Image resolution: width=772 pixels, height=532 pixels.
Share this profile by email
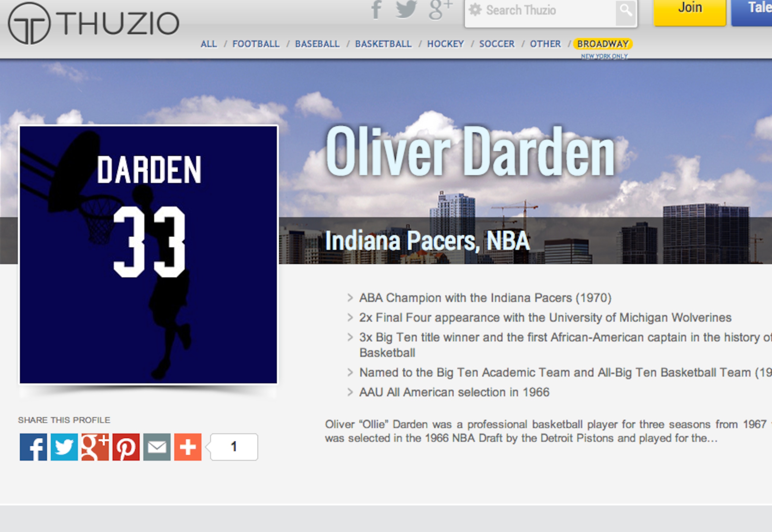pyautogui.click(x=157, y=447)
